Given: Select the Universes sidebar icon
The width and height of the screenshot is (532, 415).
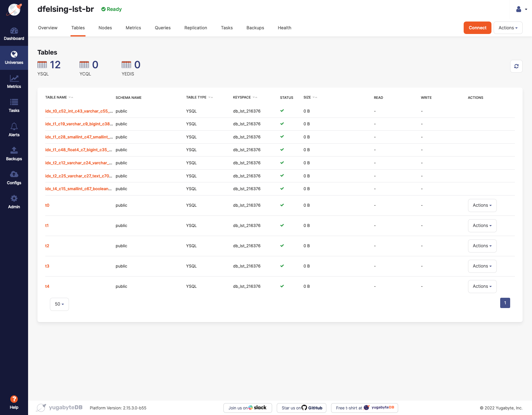Looking at the screenshot, I should point(14,57).
